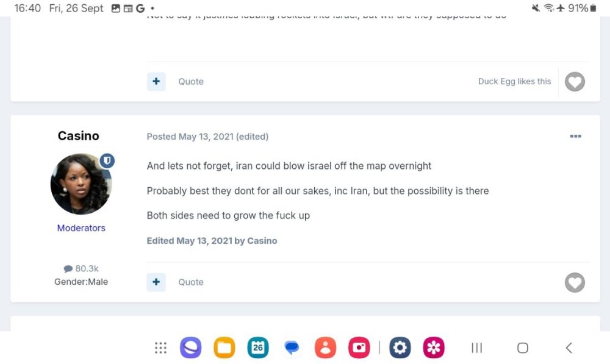Image resolution: width=610 pixels, height=364 pixels.
Task: Open the Contacts app
Action: click(x=325, y=348)
